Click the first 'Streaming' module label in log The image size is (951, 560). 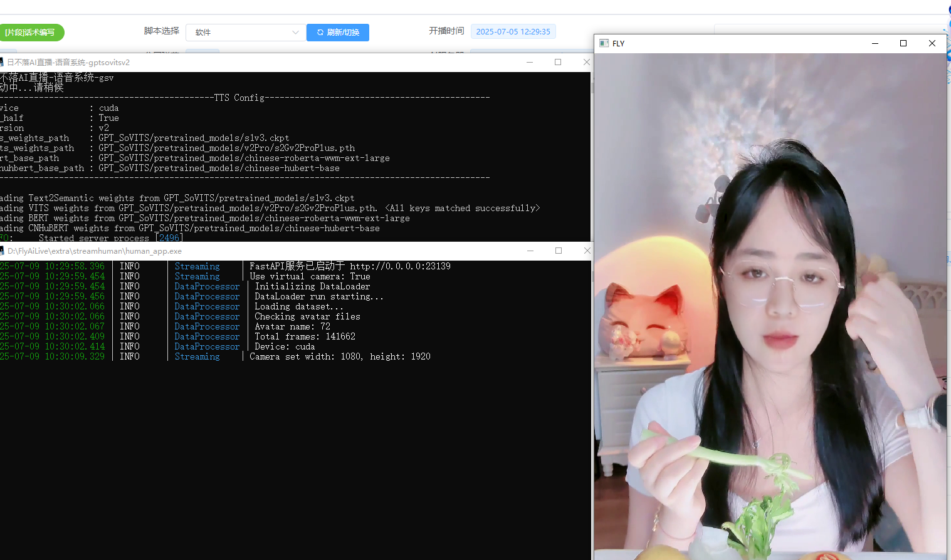pyautogui.click(x=197, y=266)
